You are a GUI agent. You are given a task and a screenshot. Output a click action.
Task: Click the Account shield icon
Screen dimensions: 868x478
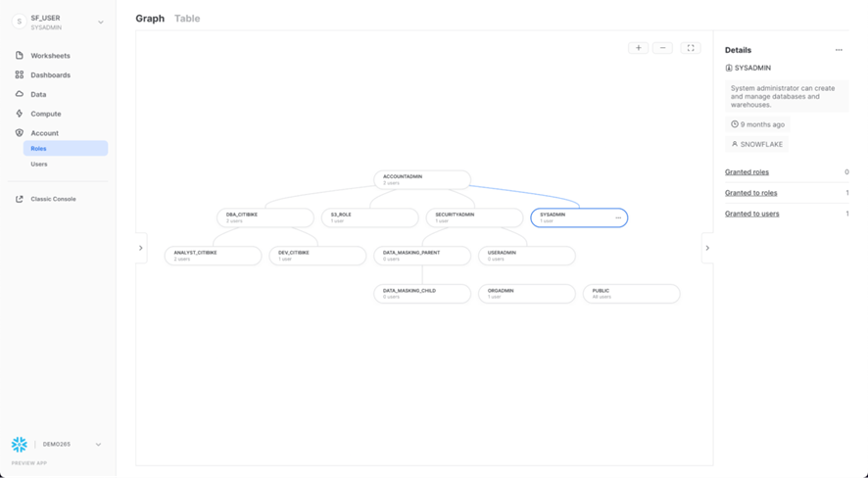[20, 133]
